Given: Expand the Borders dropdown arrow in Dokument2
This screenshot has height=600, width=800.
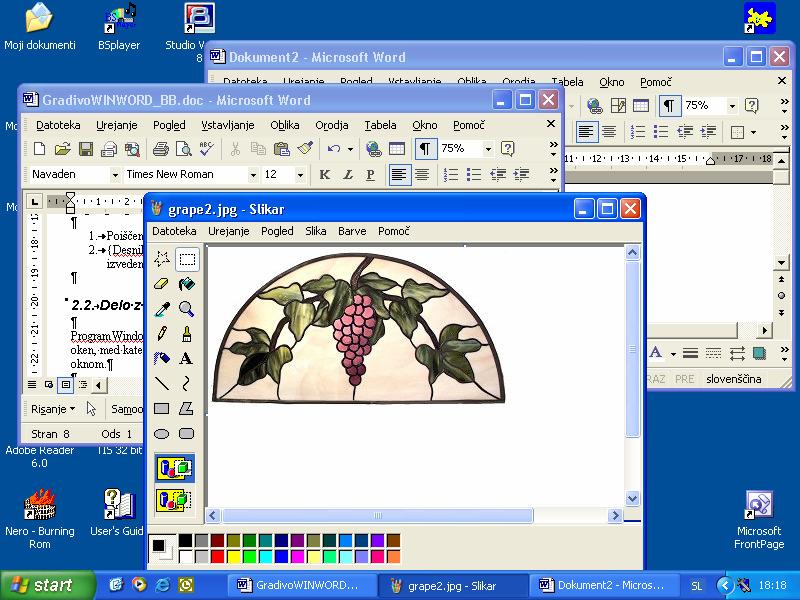Looking at the screenshot, I should pos(753,133).
